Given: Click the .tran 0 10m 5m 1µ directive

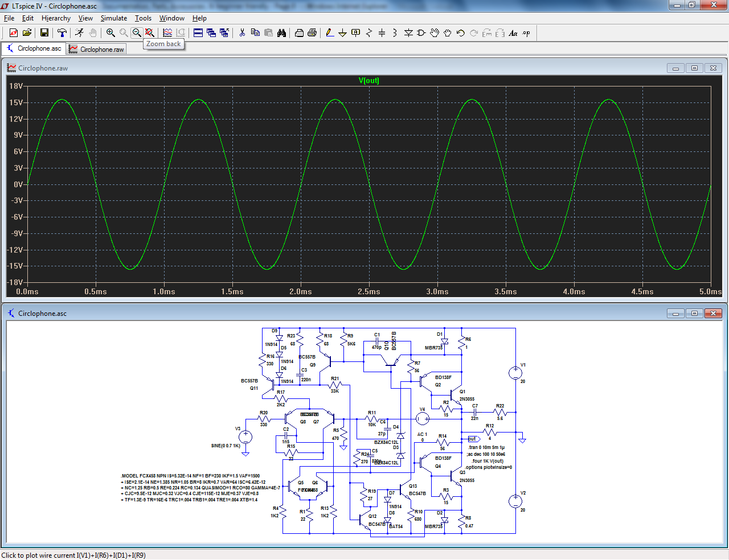Looking at the screenshot, I should click(486, 447).
